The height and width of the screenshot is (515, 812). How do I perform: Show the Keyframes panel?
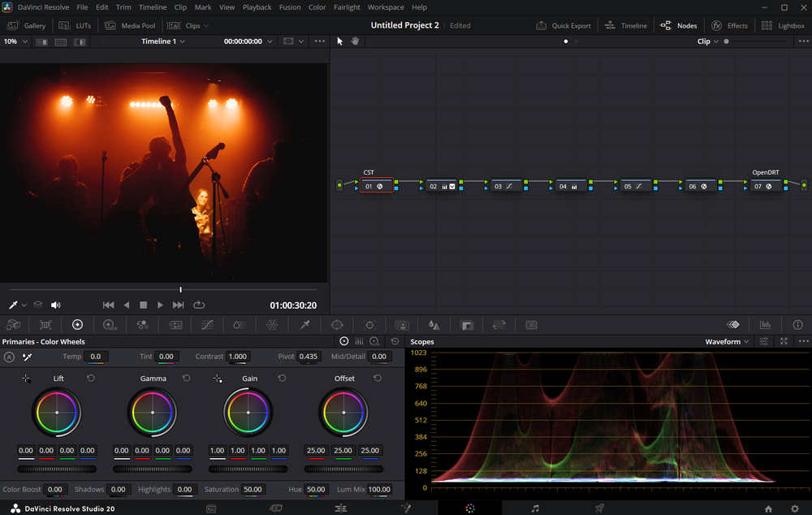point(732,325)
